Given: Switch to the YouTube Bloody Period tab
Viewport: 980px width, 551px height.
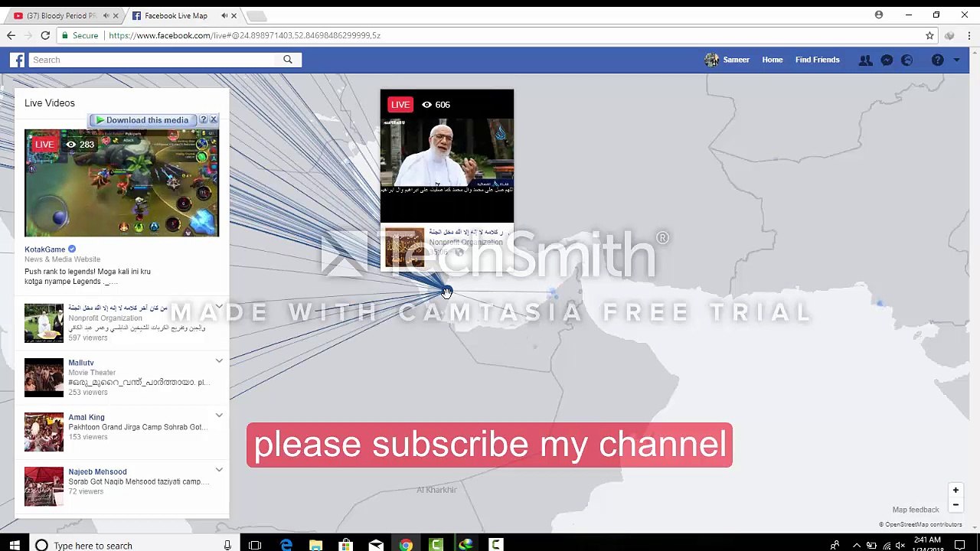Looking at the screenshot, I should click(x=61, y=15).
